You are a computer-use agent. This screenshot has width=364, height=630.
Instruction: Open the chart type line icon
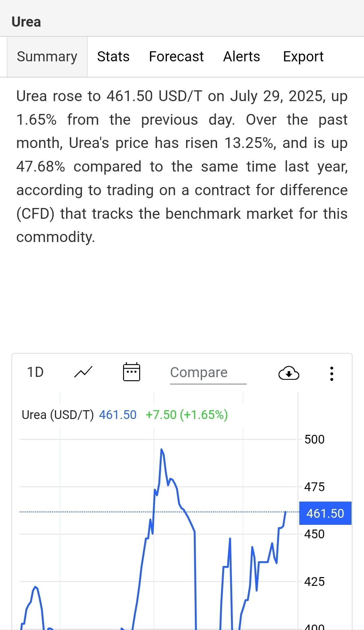pos(83,372)
